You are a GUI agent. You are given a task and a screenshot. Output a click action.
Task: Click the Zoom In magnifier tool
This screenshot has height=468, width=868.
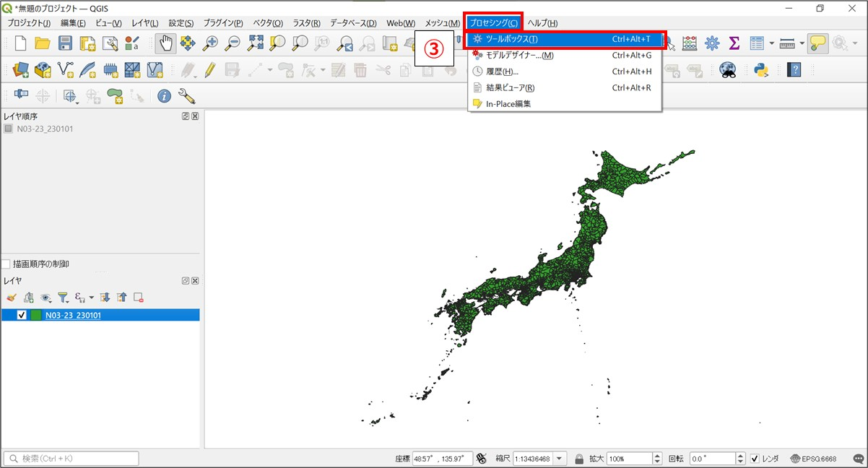pos(210,43)
